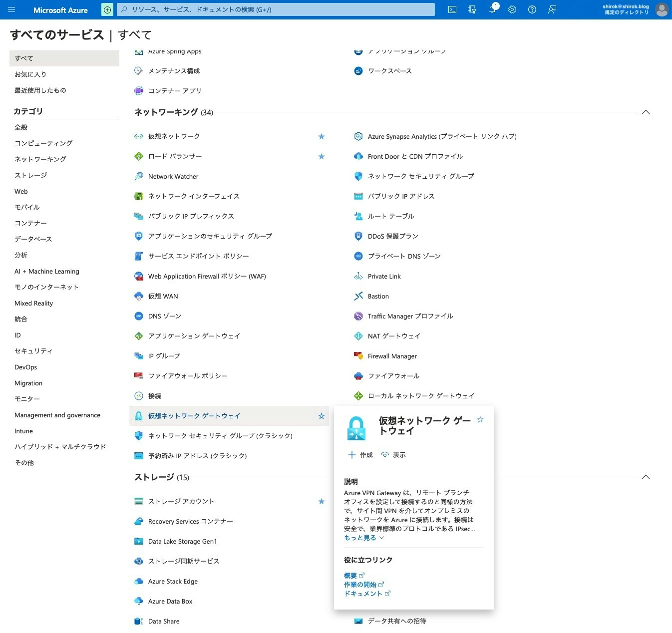Choose the ネットワーキング category

[x=40, y=159]
